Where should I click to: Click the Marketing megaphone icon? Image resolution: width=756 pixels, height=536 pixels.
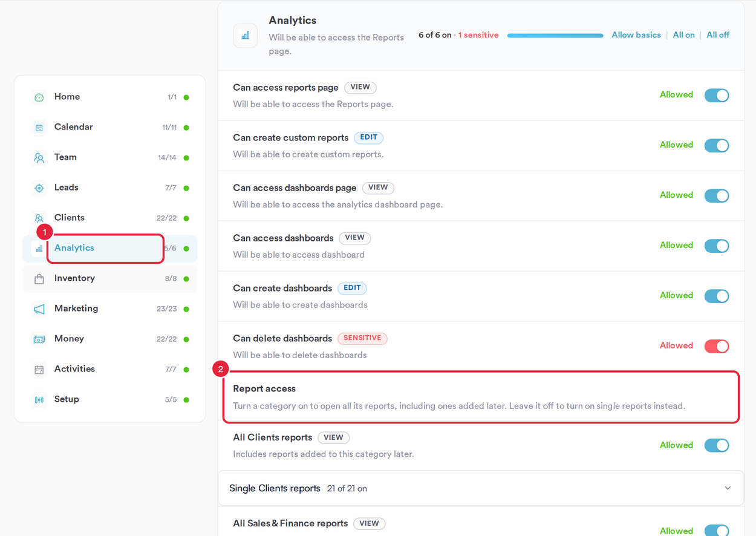click(x=39, y=309)
